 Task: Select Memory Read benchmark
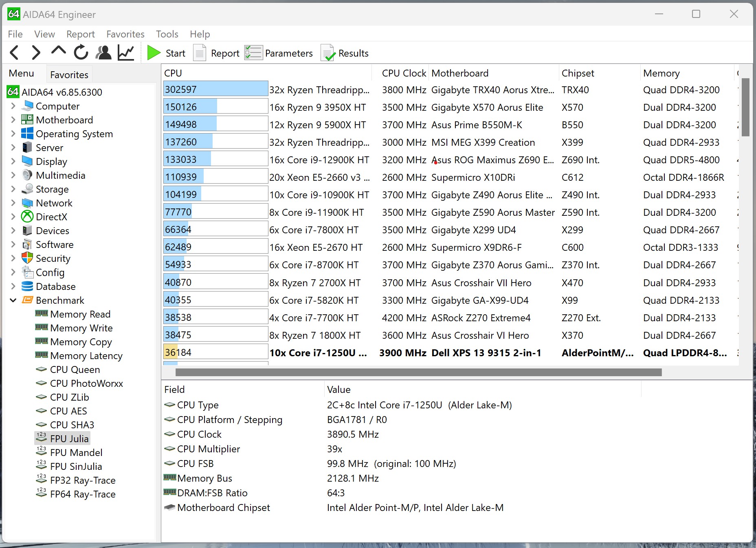[80, 314]
